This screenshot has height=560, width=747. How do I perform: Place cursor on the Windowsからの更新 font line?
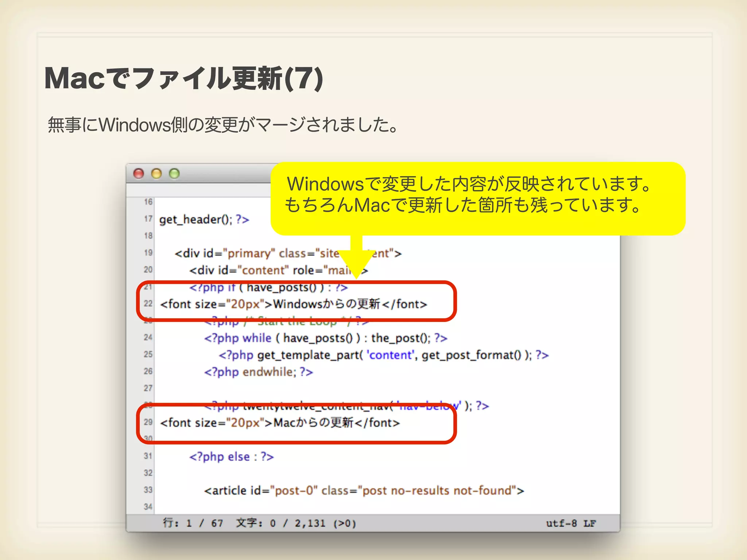pyautogui.click(x=293, y=304)
